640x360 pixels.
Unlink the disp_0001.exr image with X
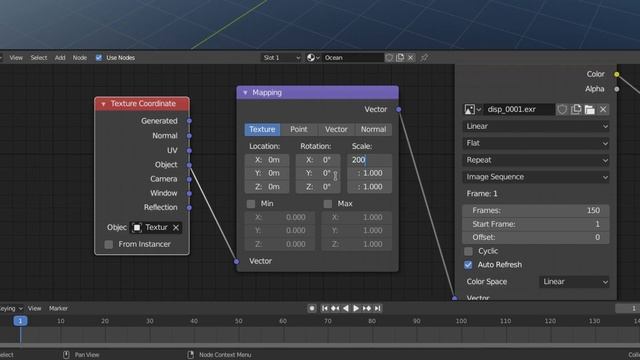click(603, 109)
